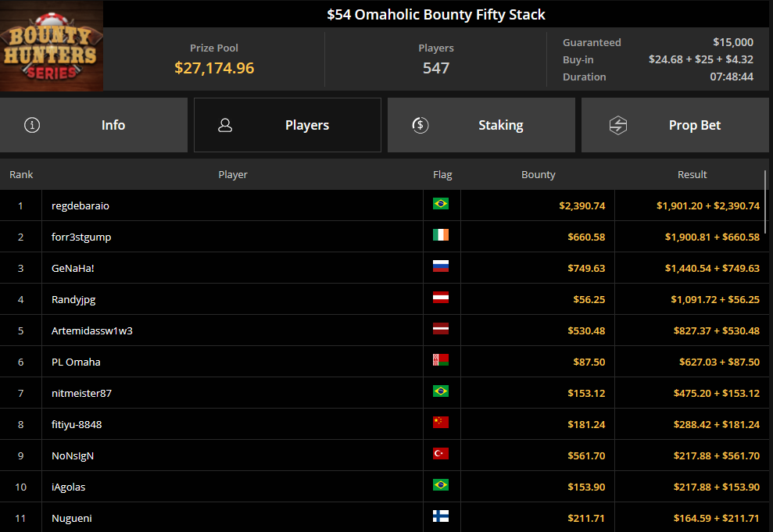Click Austria flag next to Randyjpg
This screenshot has height=532, width=773.
pos(441,298)
